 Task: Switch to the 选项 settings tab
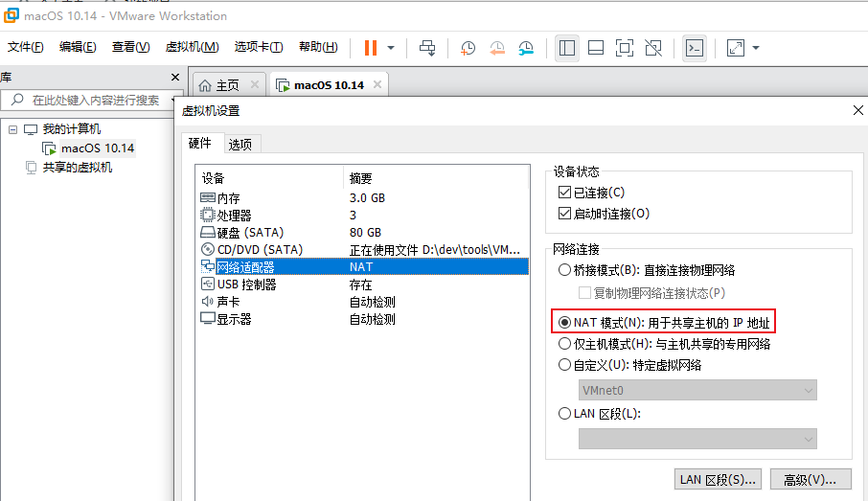pyautogui.click(x=240, y=145)
